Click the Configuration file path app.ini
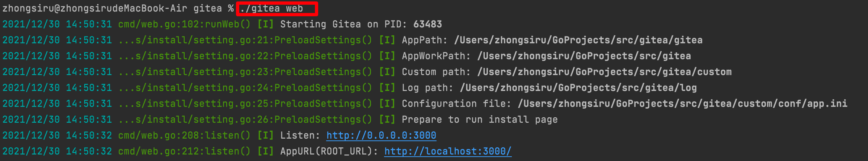This screenshot has width=868, height=161. pyautogui.click(x=683, y=104)
